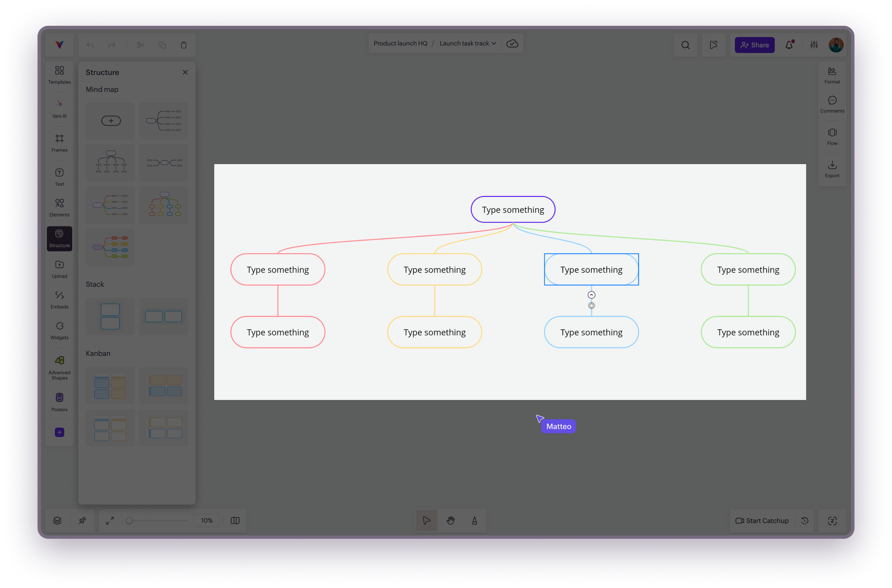Open notifications with the bell icon

[790, 45]
